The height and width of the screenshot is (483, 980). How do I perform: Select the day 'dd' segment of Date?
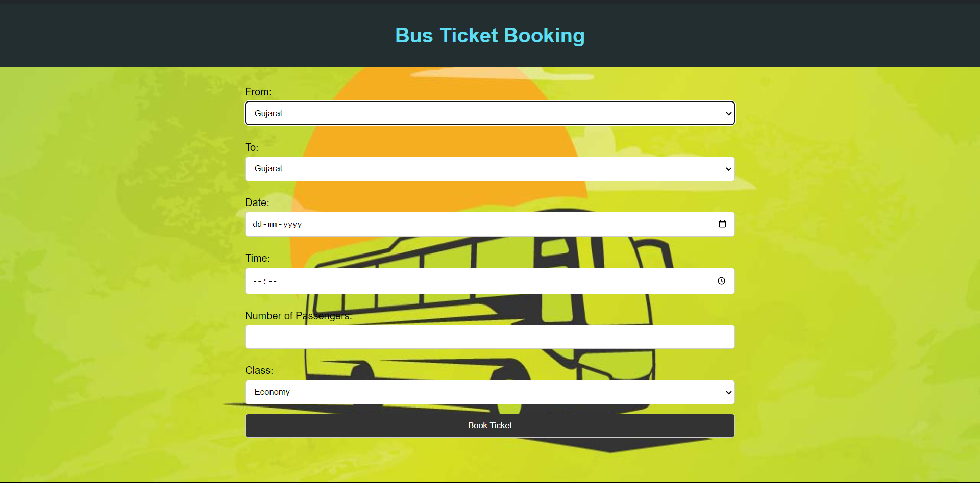pyautogui.click(x=257, y=224)
